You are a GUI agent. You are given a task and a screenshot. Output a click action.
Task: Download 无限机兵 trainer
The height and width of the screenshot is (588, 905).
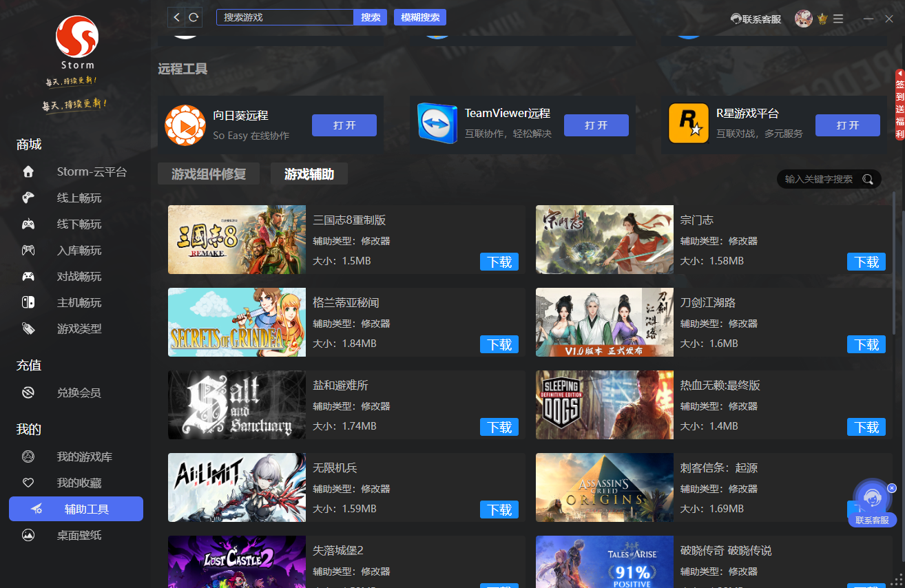click(499, 510)
